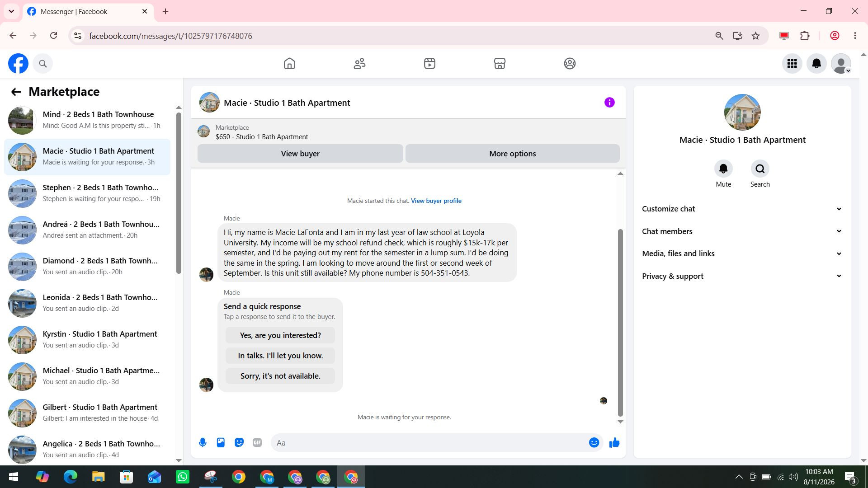
Task: Expand the Privacy & support section
Action: tap(742, 276)
